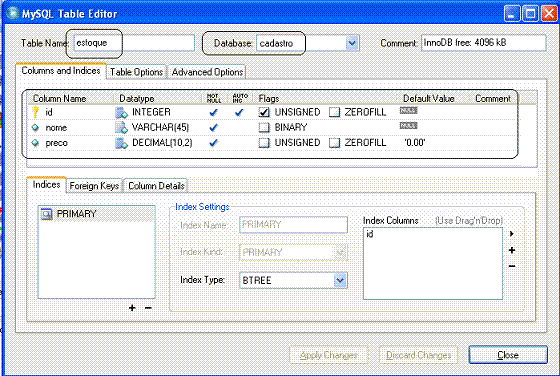The width and height of the screenshot is (560, 376).
Task: Click the INTEGER datatype cell
Action: pos(151,112)
